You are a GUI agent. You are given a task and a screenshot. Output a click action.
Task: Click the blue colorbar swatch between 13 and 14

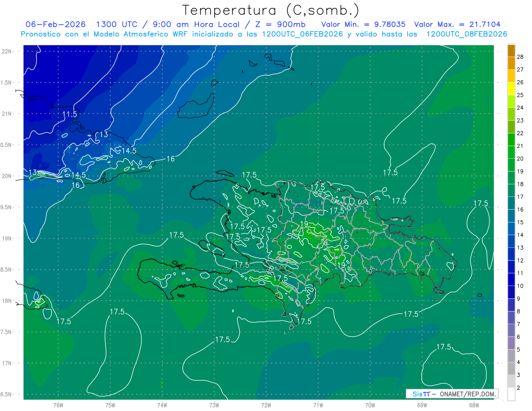point(511,242)
